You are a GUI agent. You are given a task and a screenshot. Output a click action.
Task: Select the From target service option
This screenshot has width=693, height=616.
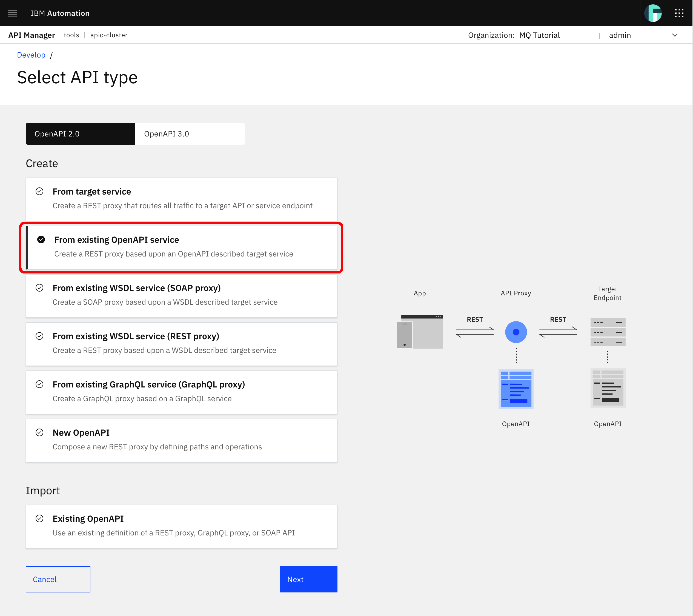click(182, 199)
